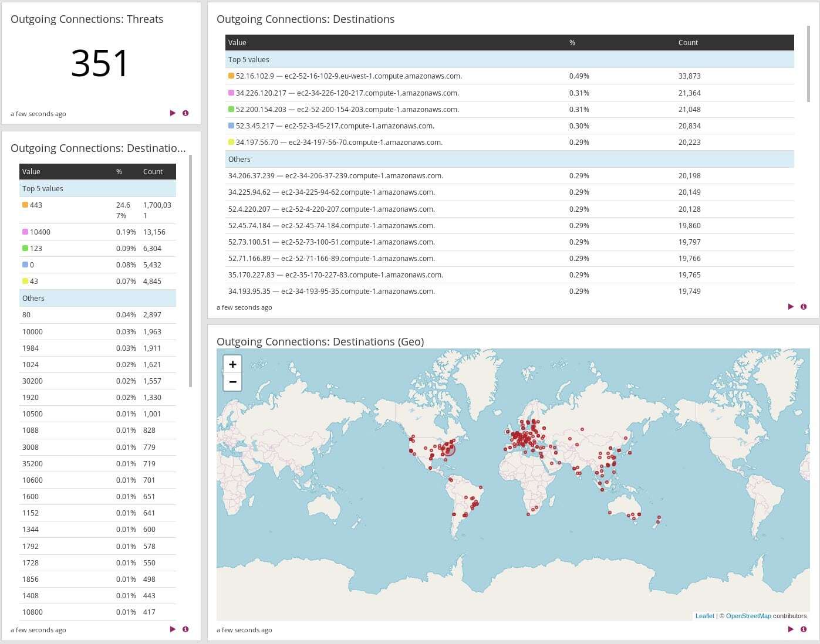Open info icon in Destinations (Geo) widget
The image size is (820, 644).
(804, 629)
